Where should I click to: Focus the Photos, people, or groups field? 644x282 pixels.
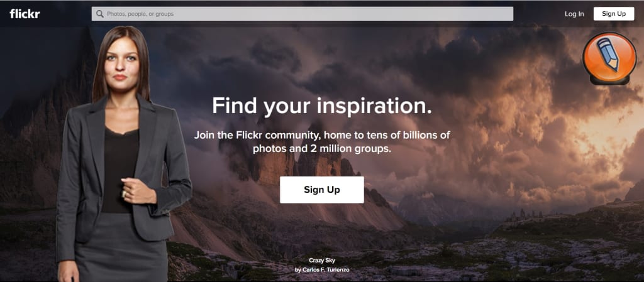(303, 14)
